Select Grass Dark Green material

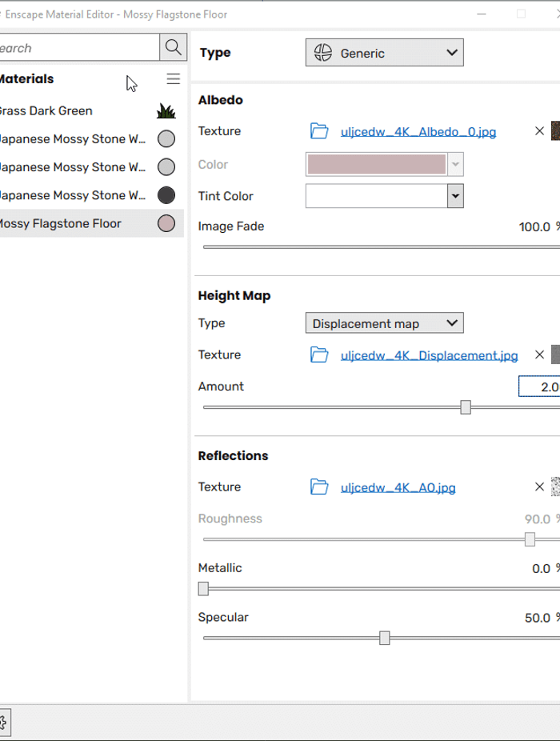46,111
